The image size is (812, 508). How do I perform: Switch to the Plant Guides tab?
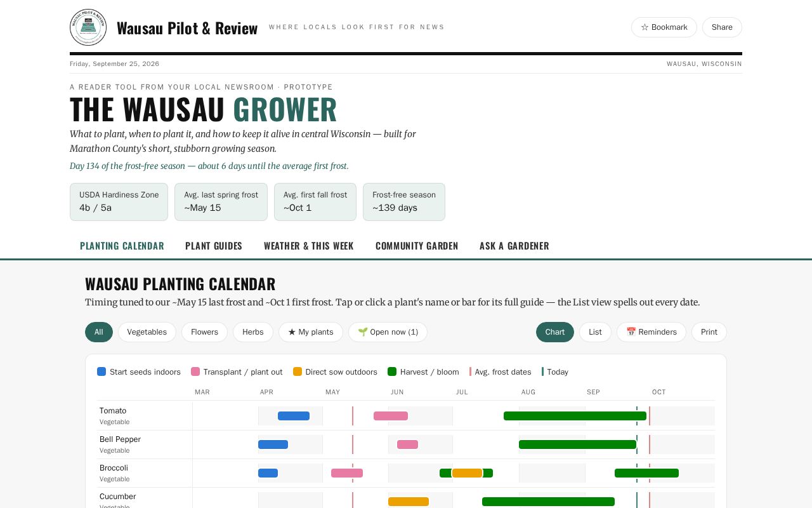point(214,246)
